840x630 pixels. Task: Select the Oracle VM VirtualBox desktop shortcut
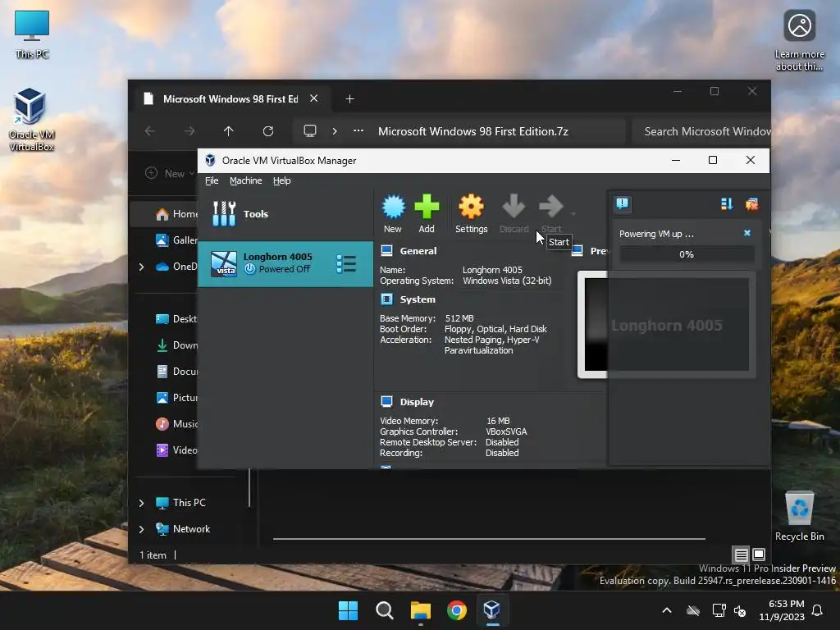coord(31,120)
